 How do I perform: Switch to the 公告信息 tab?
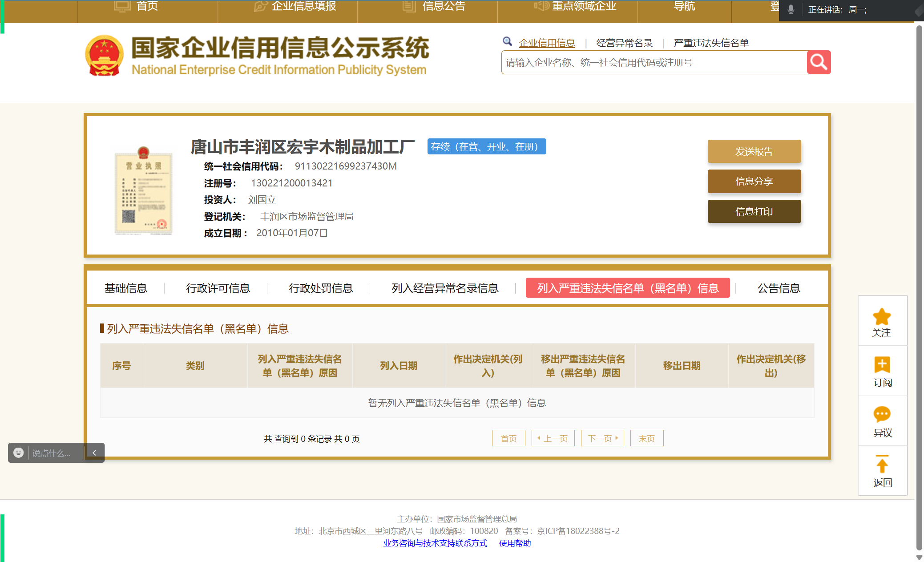click(x=779, y=288)
